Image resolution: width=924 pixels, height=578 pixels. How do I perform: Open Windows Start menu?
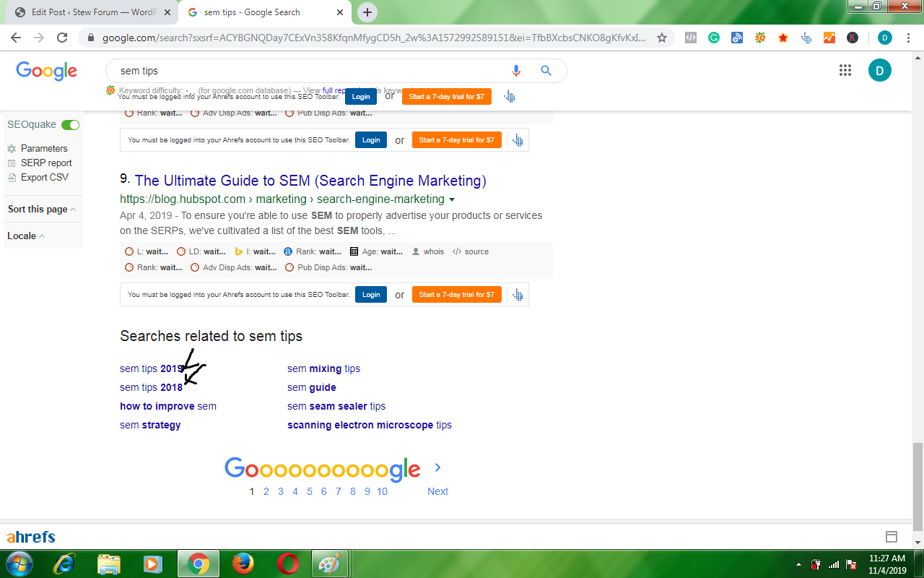coord(18,564)
